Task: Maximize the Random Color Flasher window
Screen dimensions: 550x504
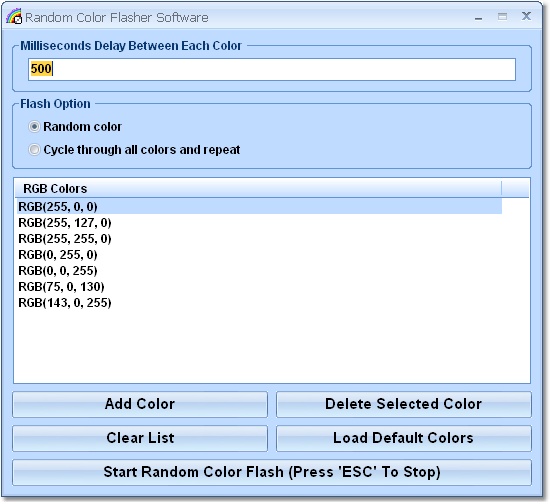Action: pos(502,16)
